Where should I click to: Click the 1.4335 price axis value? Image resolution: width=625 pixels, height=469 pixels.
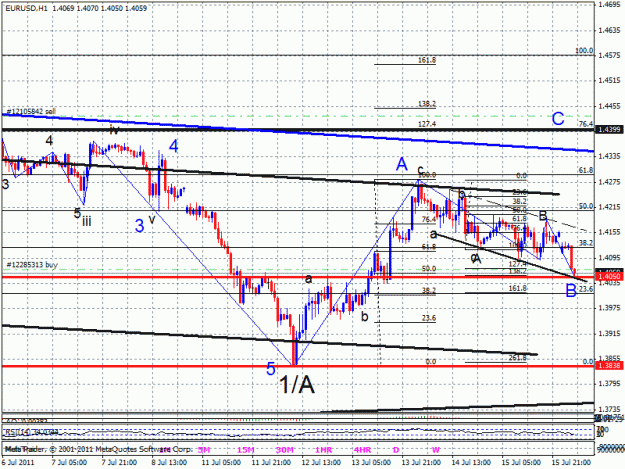click(610, 156)
